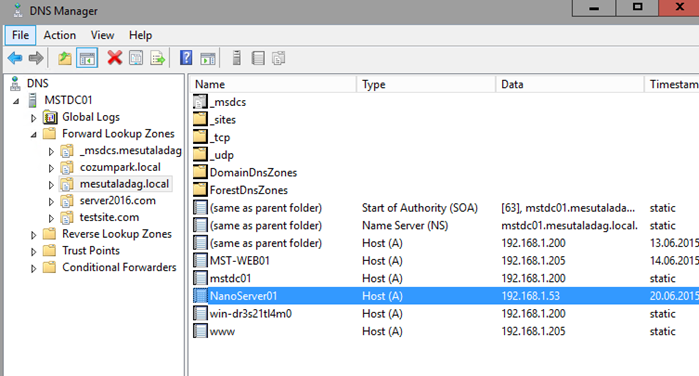Click the Back arrow toolbar icon
The width and height of the screenshot is (699, 376).
[x=15, y=58]
